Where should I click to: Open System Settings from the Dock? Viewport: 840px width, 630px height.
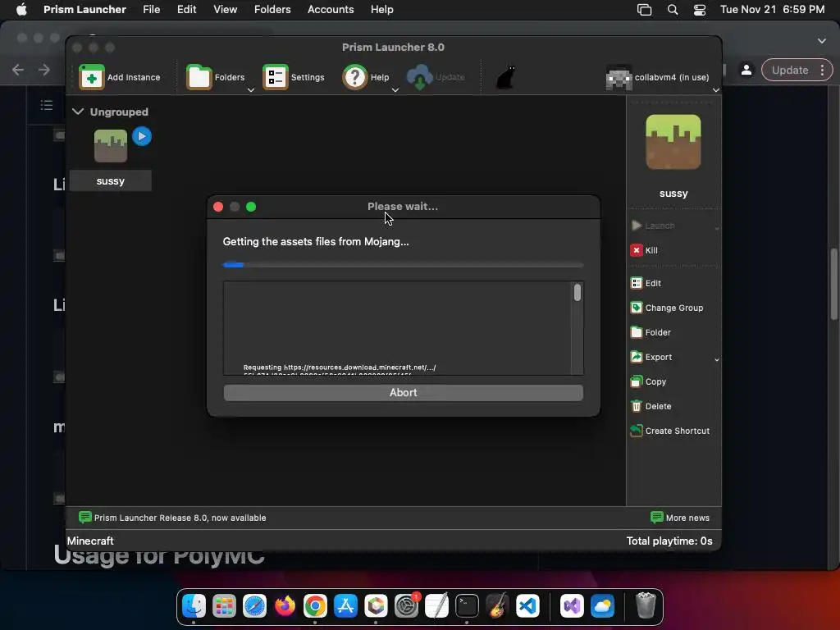coord(407,606)
